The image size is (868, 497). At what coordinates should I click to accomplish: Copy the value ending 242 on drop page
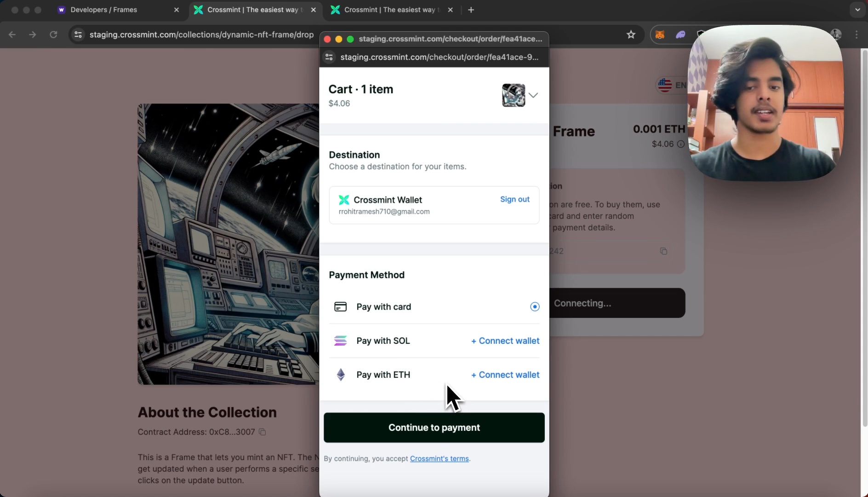pos(663,251)
